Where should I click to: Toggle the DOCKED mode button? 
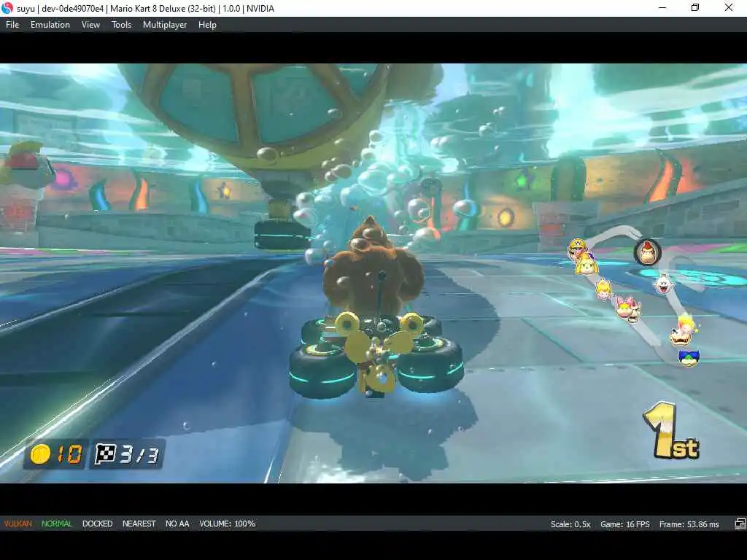97,524
